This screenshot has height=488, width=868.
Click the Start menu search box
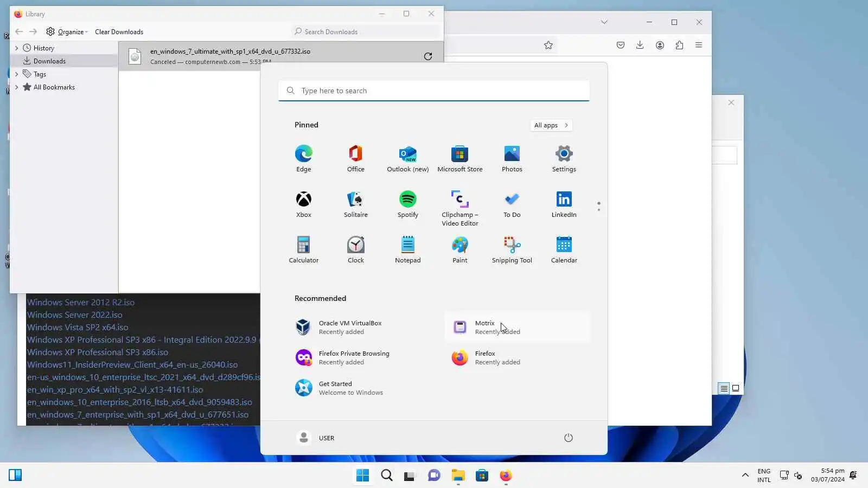point(434,91)
